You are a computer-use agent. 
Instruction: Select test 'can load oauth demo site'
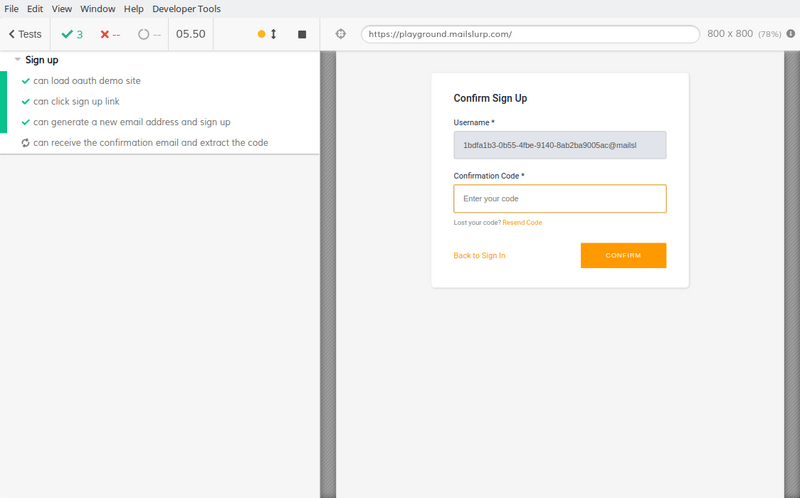[87, 81]
